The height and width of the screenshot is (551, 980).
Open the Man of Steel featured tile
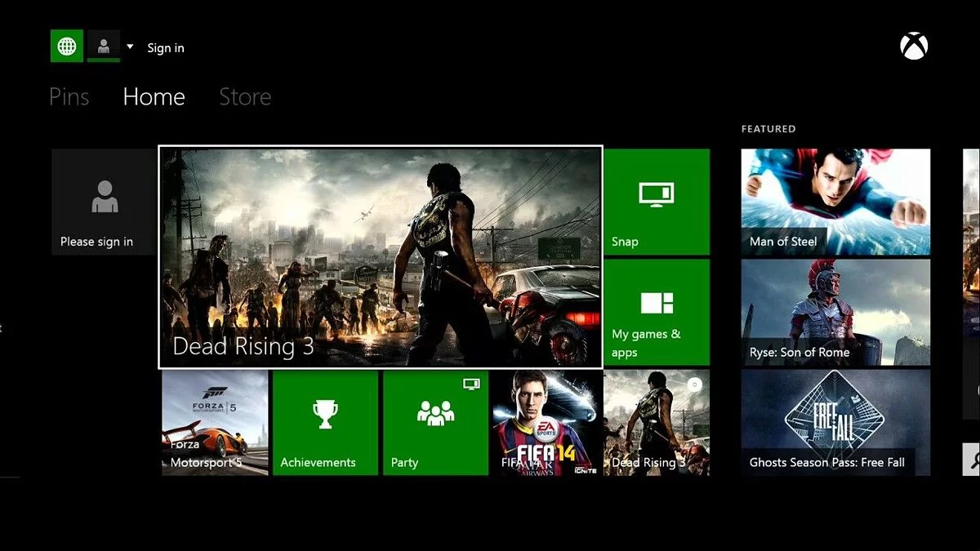coord(835,202)
